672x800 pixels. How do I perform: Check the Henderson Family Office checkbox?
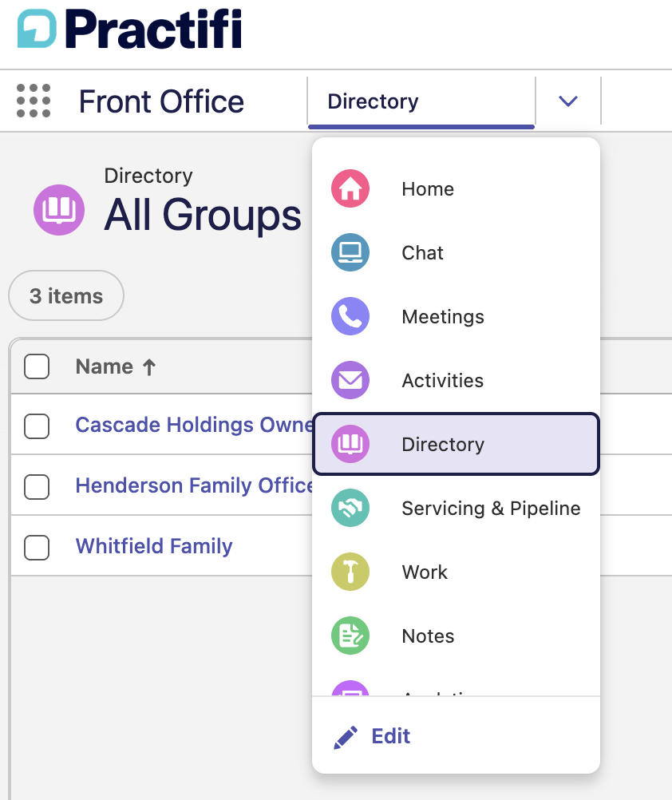pyautogui.click(x=37, y=487)
